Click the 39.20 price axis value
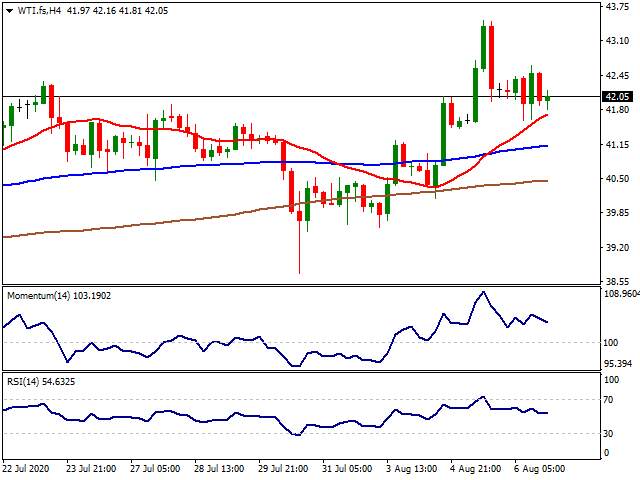 [618, 247]
